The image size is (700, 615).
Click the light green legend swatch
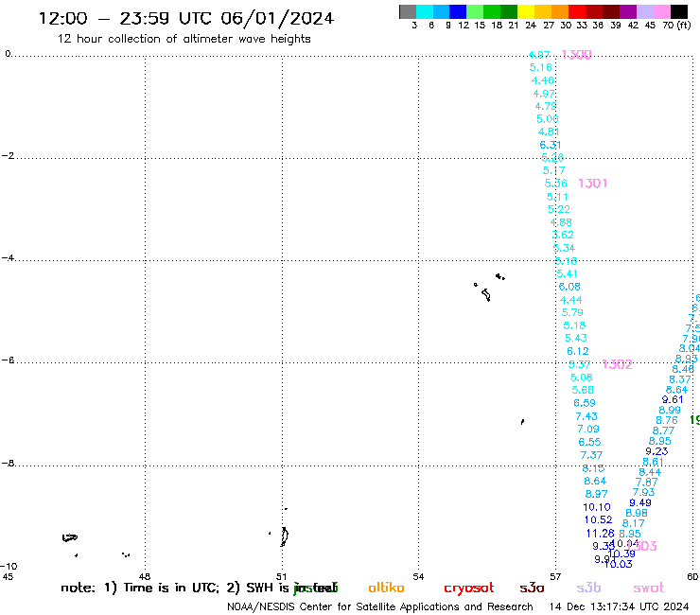point(475,11)
